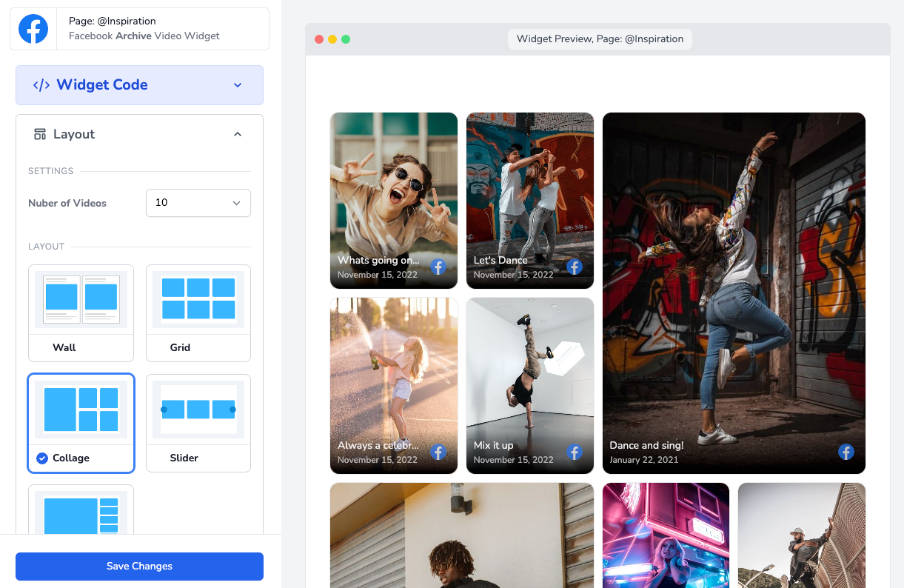This screenshot has width=904, height=588.
Task: Click Facebook icon on "Whats going on" video
Action: (438, 267)
